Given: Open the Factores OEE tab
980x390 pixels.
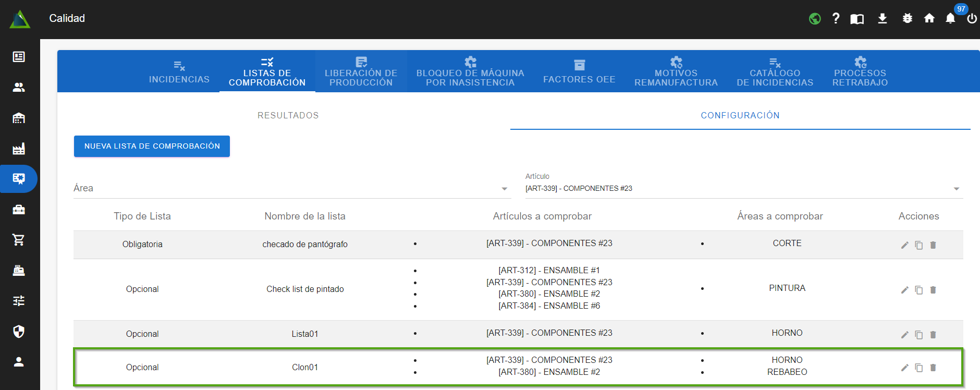Looking at the screenshot, I should point(579,72).
